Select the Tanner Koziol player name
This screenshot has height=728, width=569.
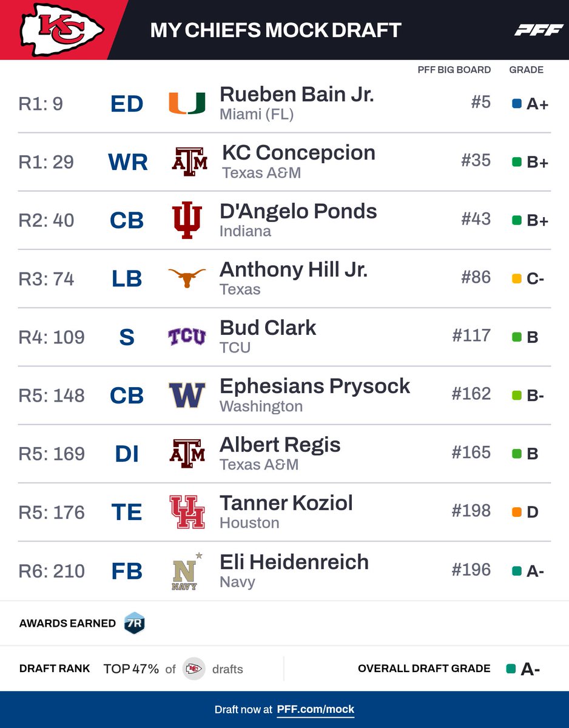point(286,503)
